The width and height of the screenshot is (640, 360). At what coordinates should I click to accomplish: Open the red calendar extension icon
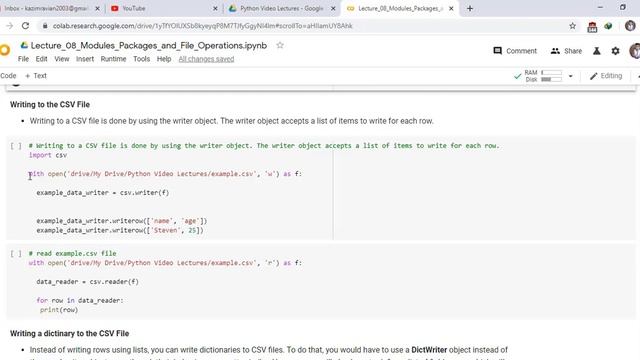(x=592, y=27)
